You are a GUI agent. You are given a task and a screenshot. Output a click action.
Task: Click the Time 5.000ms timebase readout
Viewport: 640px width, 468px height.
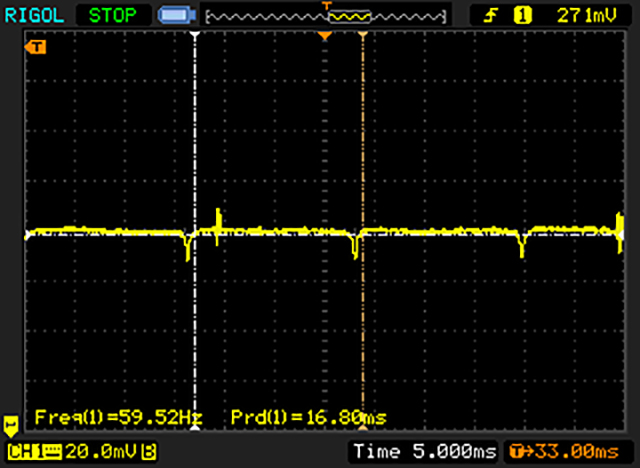(x=425, y=452)
